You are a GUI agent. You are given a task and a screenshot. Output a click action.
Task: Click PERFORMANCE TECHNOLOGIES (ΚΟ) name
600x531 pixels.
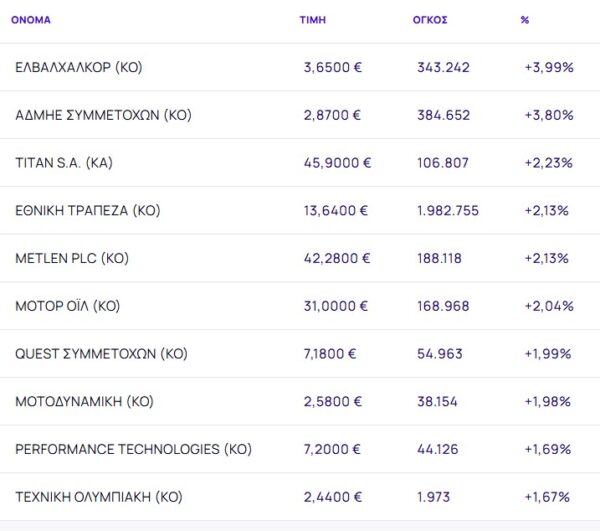(x=133, y=449)
